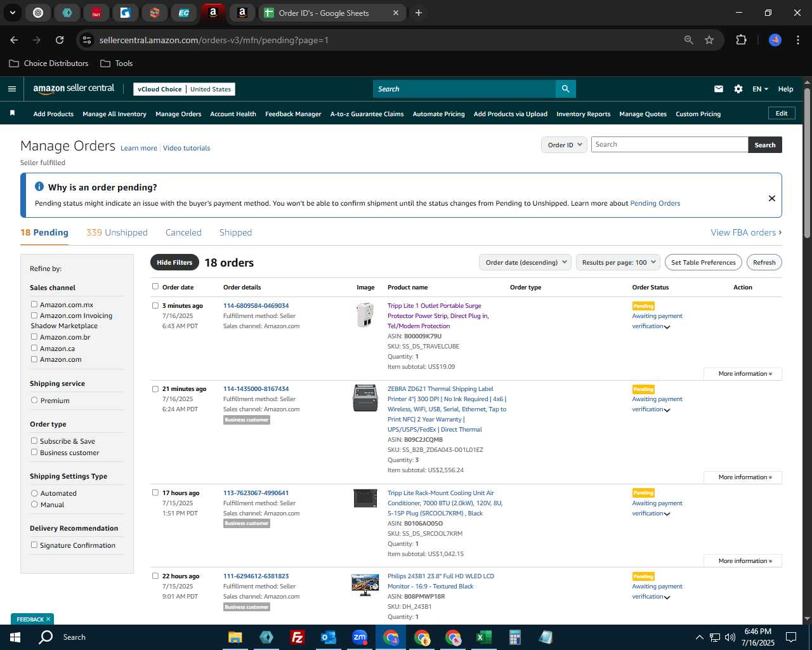Check the Signature Confirmation filter
812x650 pixels.
click(34, 545)
